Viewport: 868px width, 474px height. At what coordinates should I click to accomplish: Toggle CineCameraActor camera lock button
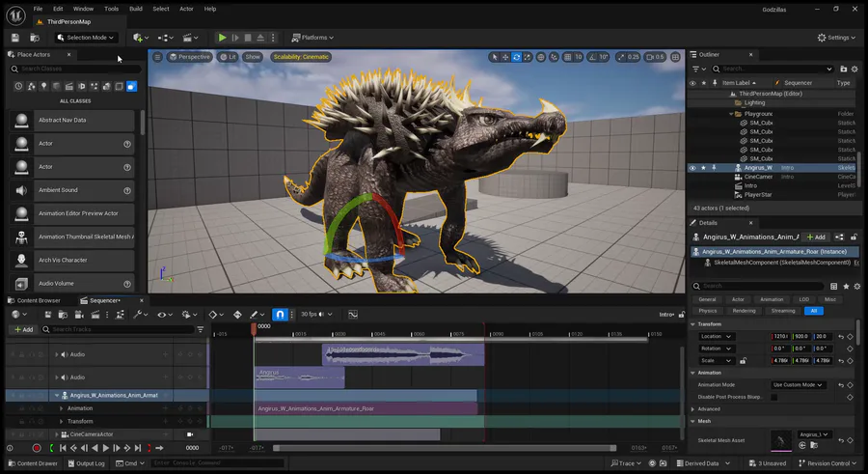(x=189, y=434)
